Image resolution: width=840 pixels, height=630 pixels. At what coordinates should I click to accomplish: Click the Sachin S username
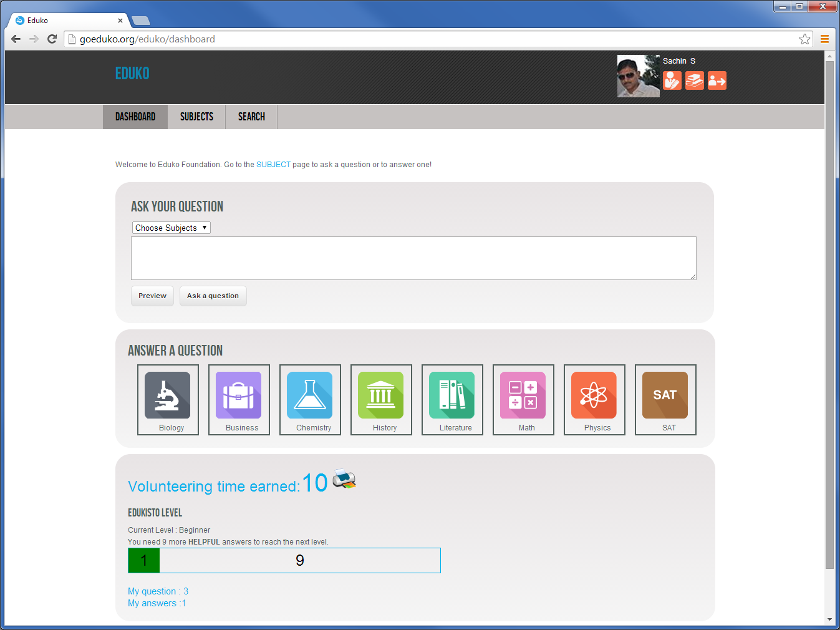coord(679,61)
